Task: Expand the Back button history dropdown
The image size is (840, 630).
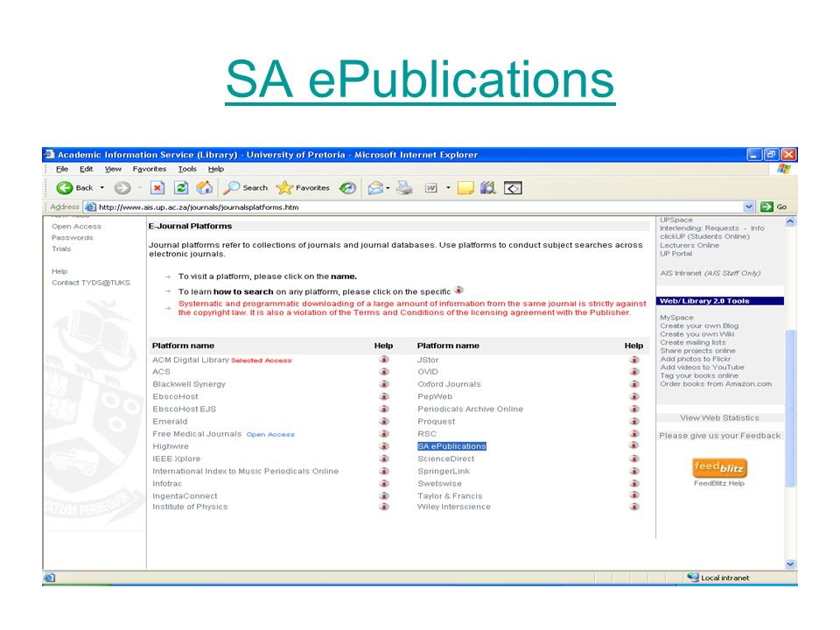Action: click(101, 188)
